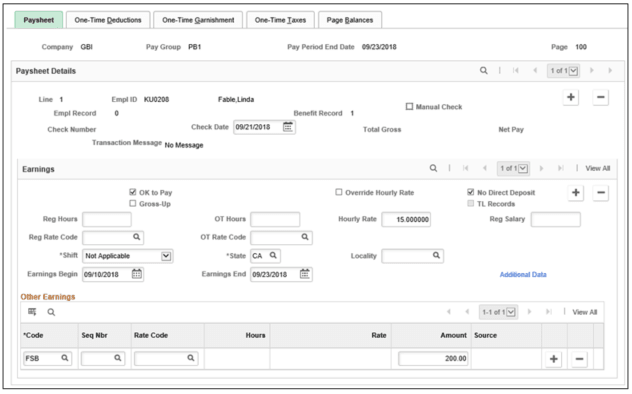
Task: Open the One-Time Taxes tab
Action: 281,20
